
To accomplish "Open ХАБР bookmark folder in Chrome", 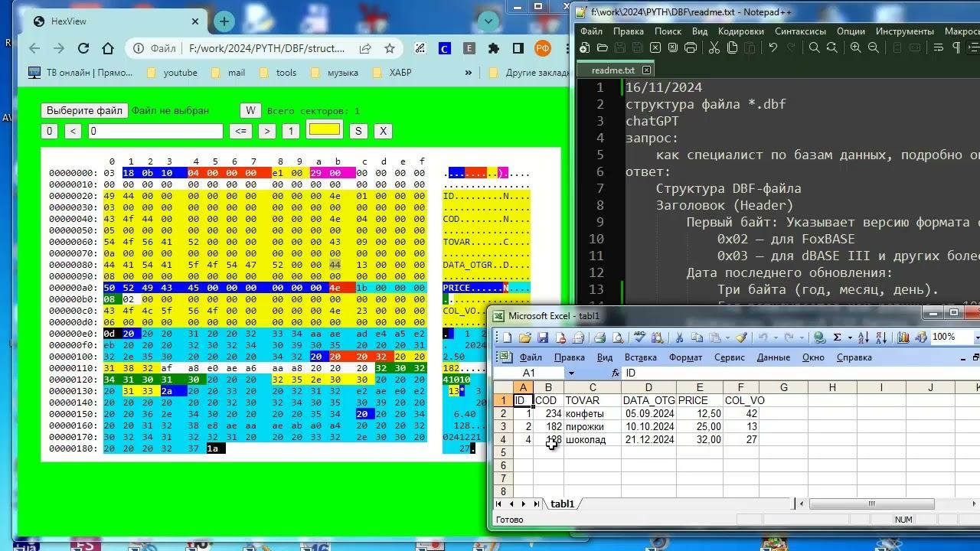I will click(392, 73).
